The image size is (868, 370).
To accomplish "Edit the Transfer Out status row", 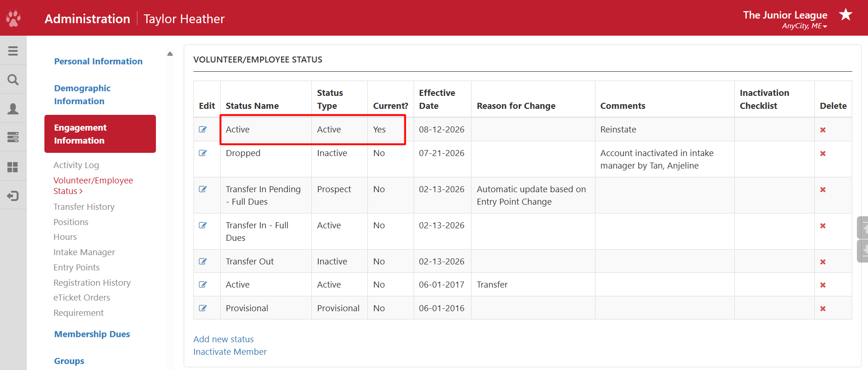I will coord(203,262).
